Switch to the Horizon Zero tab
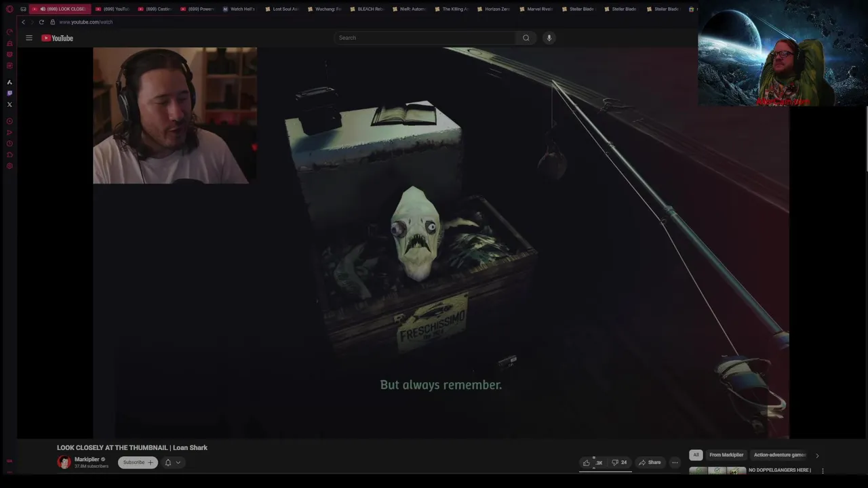This screenshot has width=868, height=488. [494, 9]
